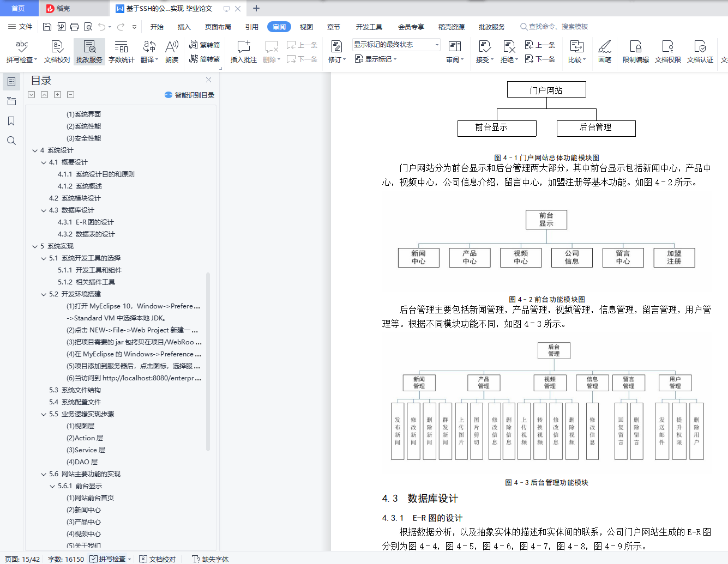The image size is (728, 564).
Task: Click the Redo arrow icon
Action: 121,27
